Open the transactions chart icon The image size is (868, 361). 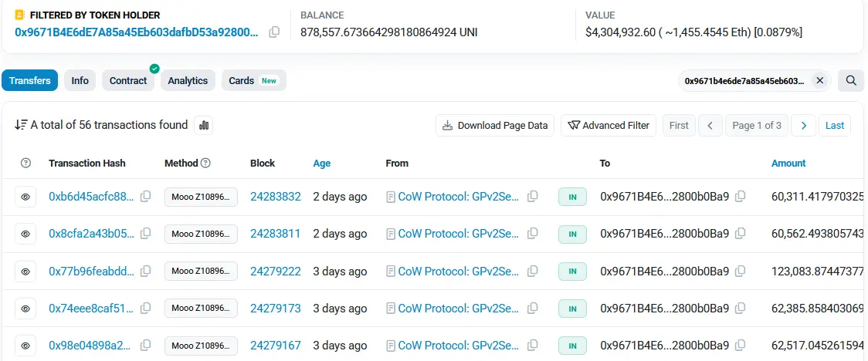(204, 126)
